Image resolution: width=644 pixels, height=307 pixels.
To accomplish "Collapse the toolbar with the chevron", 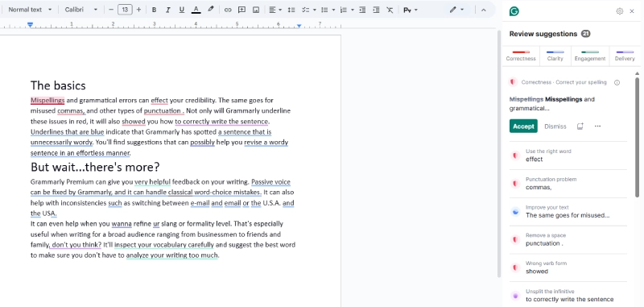I will coord(484,10).
